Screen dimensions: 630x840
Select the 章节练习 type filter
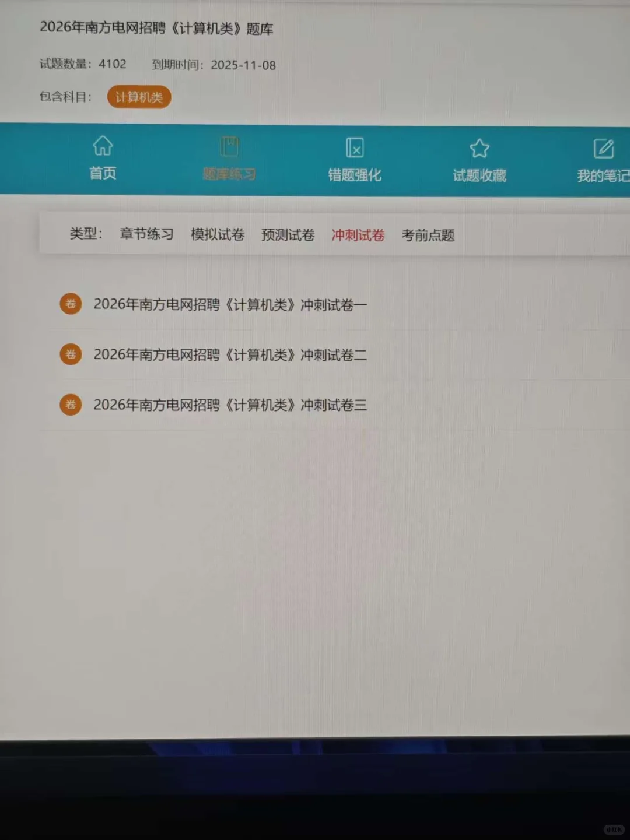(x=146, y=234)
